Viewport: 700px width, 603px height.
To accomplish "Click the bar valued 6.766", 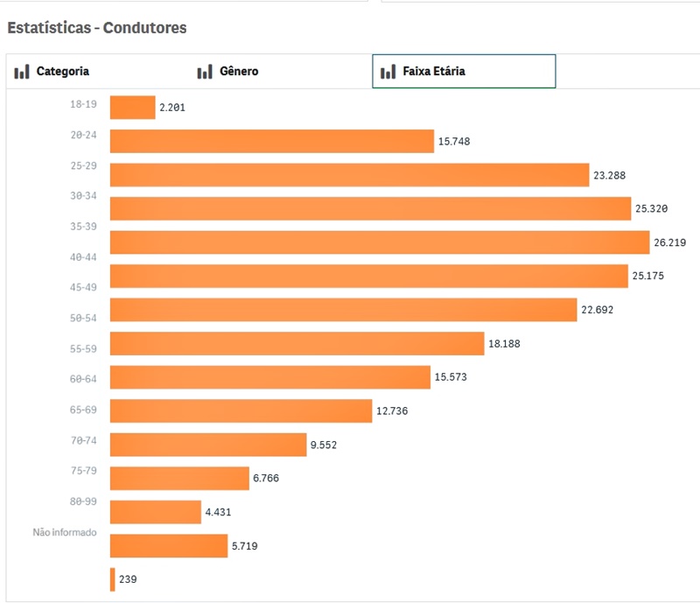I will (179, 478).
